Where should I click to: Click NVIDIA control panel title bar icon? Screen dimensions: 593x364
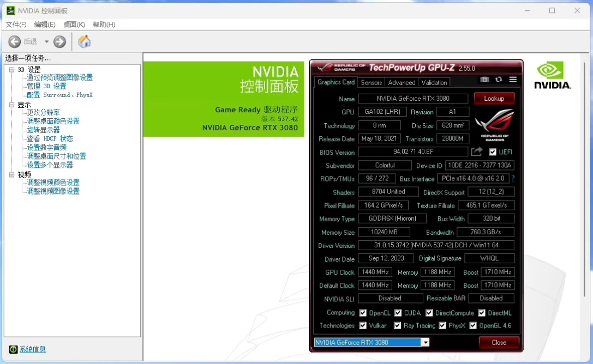click(x=10, y=10)
